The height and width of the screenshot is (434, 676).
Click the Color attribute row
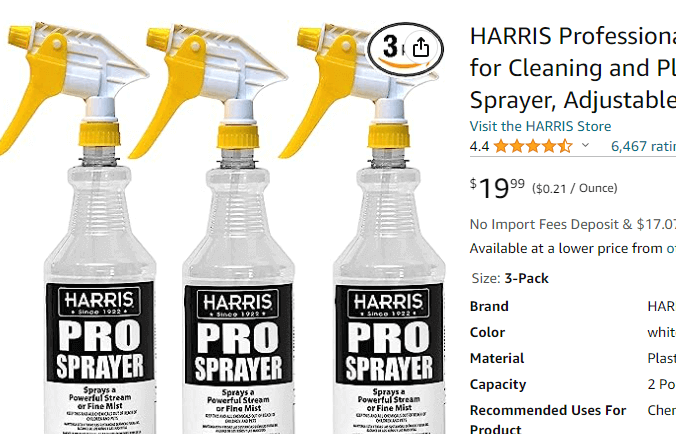pos(573,332)
